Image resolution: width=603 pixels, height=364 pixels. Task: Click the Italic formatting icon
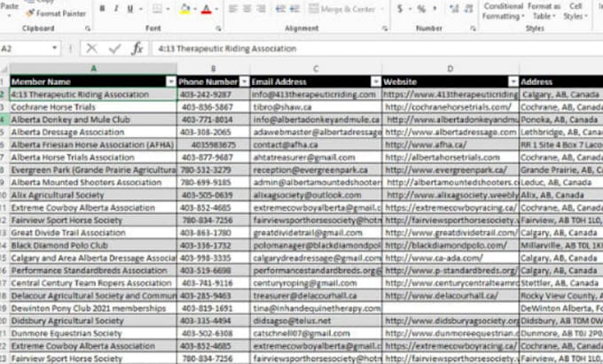coord(116,9)
